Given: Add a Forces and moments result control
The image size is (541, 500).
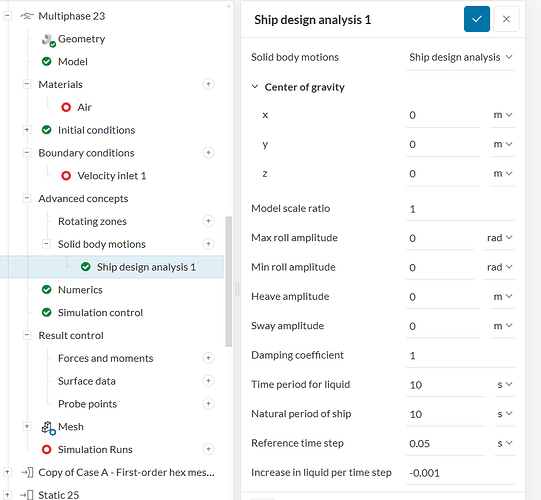Looking at the screenshot, I should pos(208,358).
